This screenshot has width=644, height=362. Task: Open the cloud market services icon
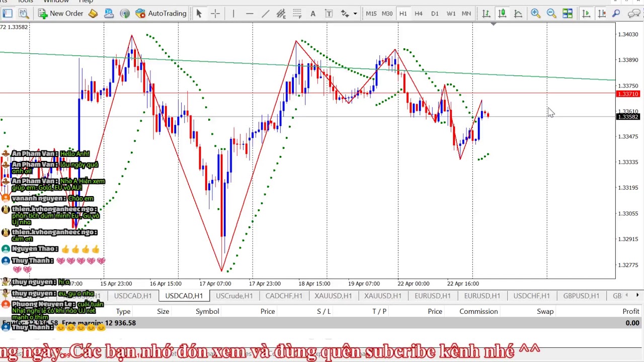click(x=109, y=14)
